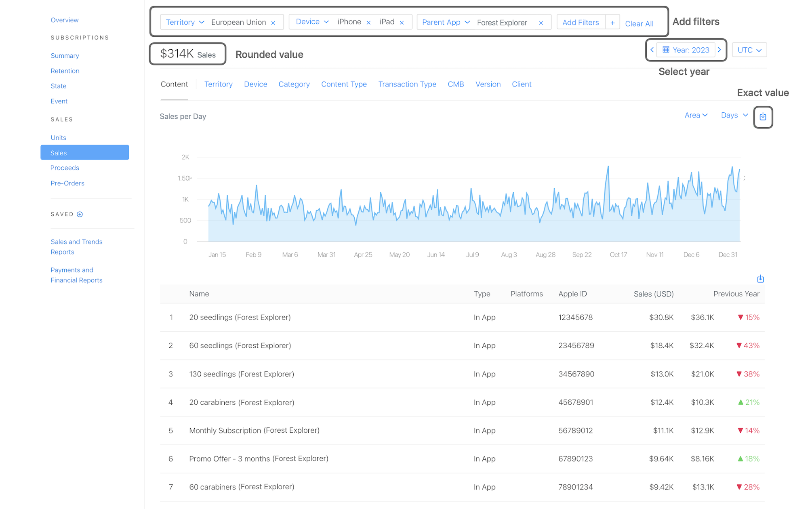This screenshot has width=812, height=509.
Task: Click Clear All filters link
Action: click(x=639, y=23)
